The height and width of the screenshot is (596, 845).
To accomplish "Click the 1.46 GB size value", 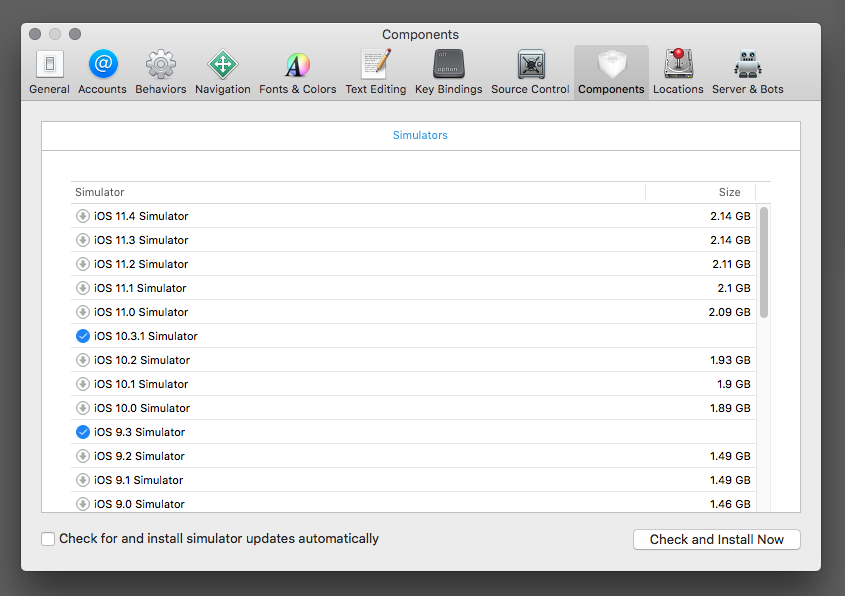I will (730, 504).
